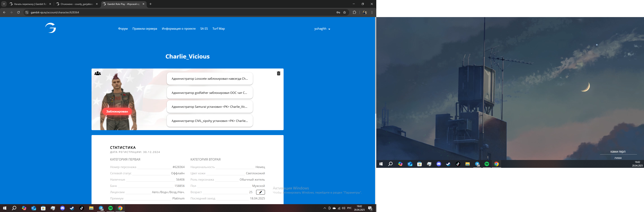Open the Turf Map link

click(x=219, y=28)
